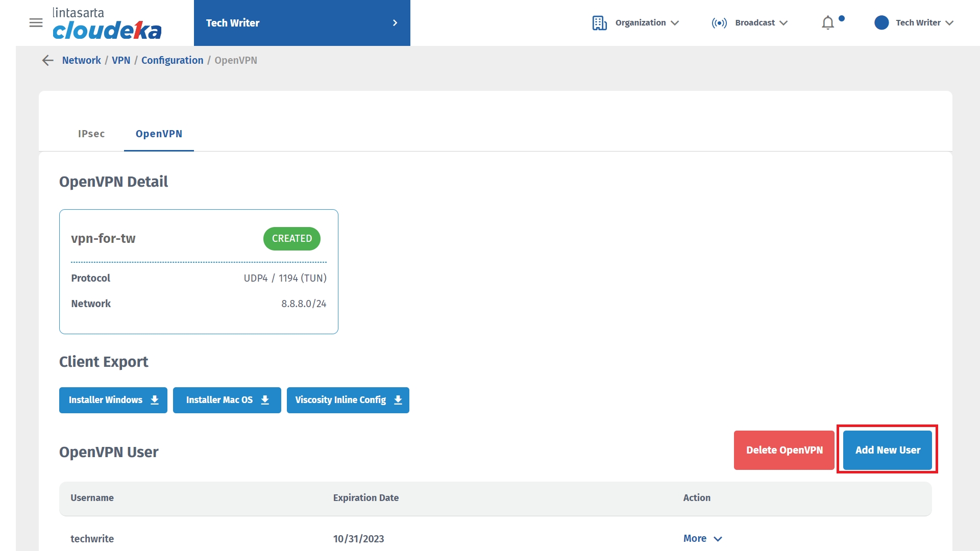Switch to the IPsec tab
980x551 pixels.
coord(91,134)
